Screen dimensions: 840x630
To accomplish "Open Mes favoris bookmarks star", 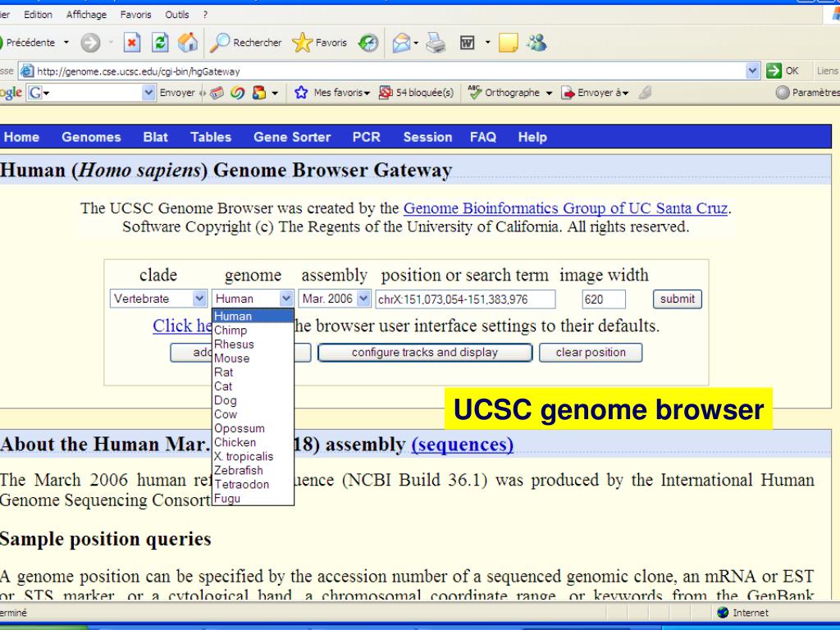I will coord(332,93).
